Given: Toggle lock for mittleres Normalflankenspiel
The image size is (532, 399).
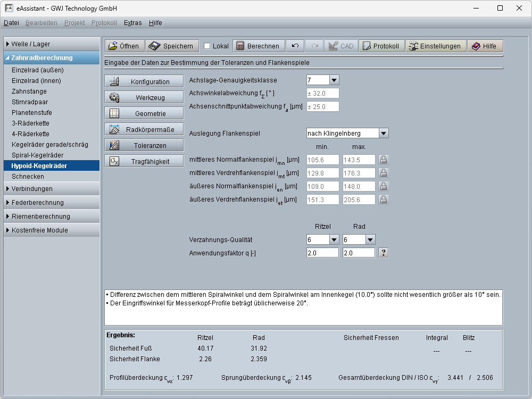Looking at the screenshot, I should click(383, 160).
